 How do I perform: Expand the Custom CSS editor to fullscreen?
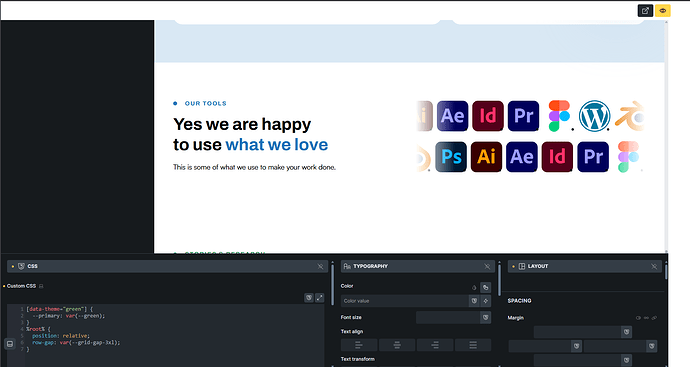click(x=320, y=298)
